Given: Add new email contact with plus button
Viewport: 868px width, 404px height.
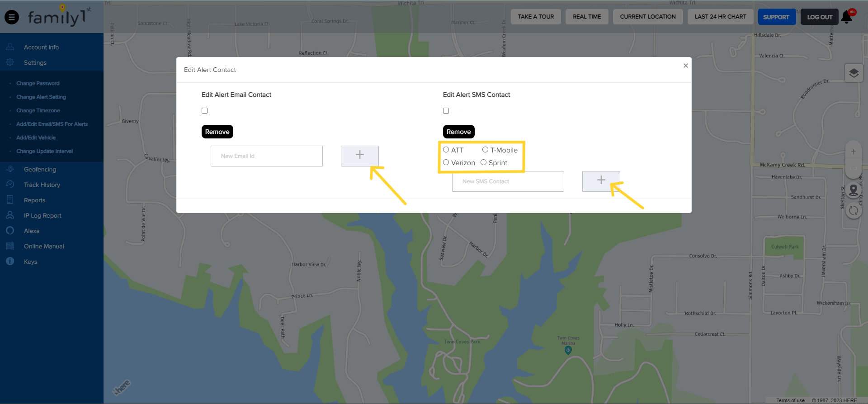Looking at the screenshot, I should (x=359, y=156).
